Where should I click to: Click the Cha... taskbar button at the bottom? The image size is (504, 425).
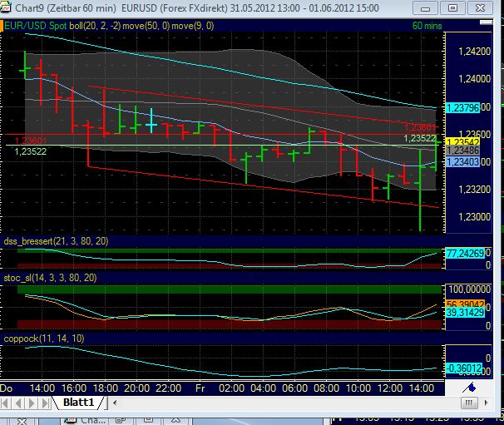point(86,421)
